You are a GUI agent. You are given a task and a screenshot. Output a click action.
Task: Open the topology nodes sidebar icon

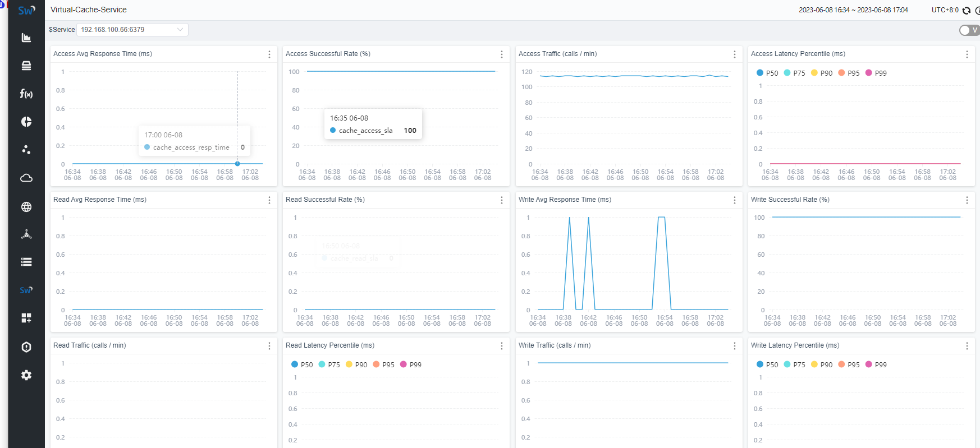pyautogui.click(x=26, y=234)
